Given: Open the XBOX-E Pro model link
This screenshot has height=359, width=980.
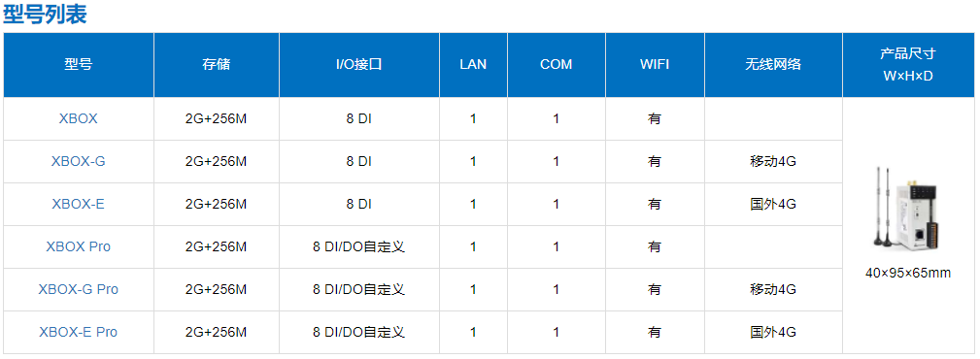Looking at the screenshot, I should pyautogui.click(x=78, y=332).
